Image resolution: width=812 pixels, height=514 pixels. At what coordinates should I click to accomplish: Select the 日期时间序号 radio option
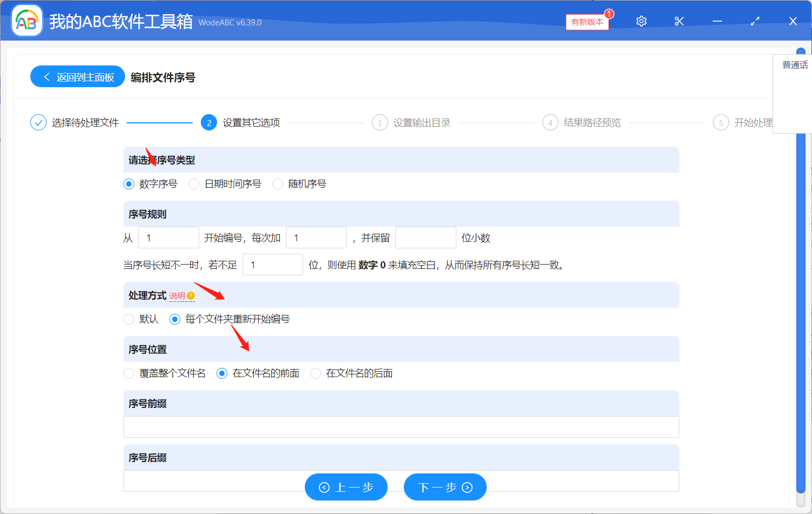[x=194, y=184]
